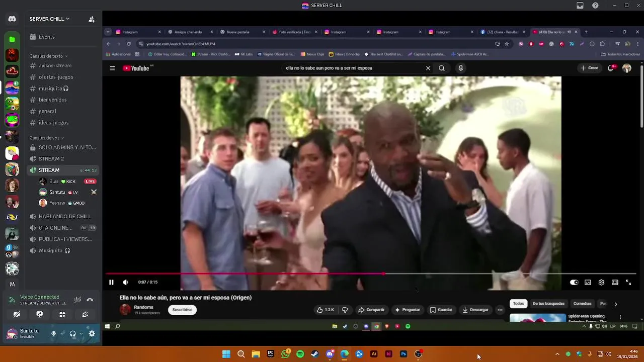Open a new Chrome tab with plus
644x362 pixels.
pyautogui.click(x=586, y=32)
